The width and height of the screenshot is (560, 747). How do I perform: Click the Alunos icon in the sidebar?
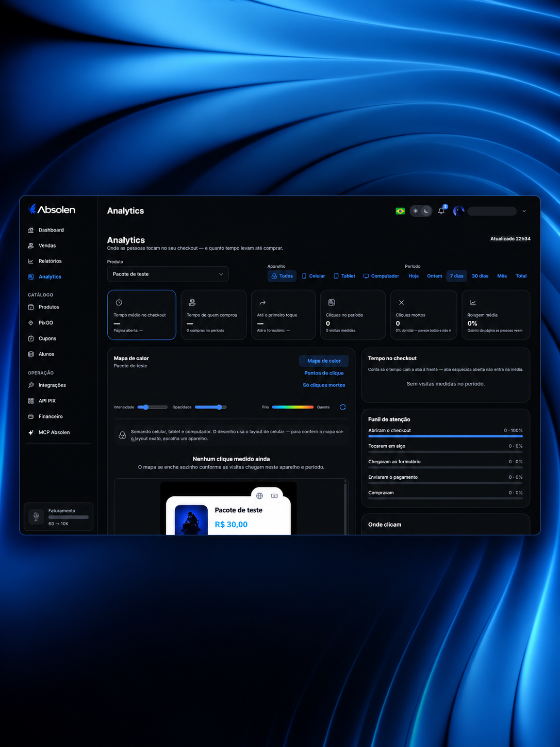(31, 354)
